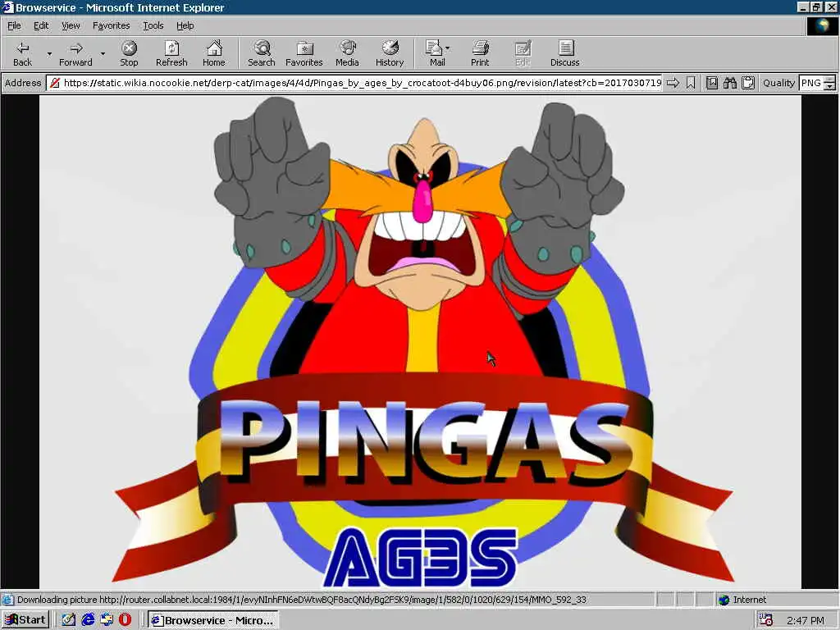Image resolution: width=840 pixels, height=630 pixels.
Task: Launch the notepad quick launch icon
Action: [68, 620]
